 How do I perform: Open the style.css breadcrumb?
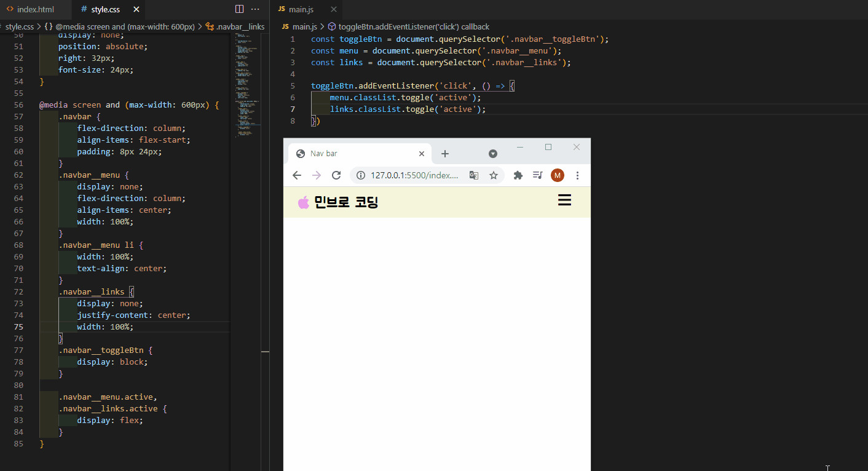point(20,26)
